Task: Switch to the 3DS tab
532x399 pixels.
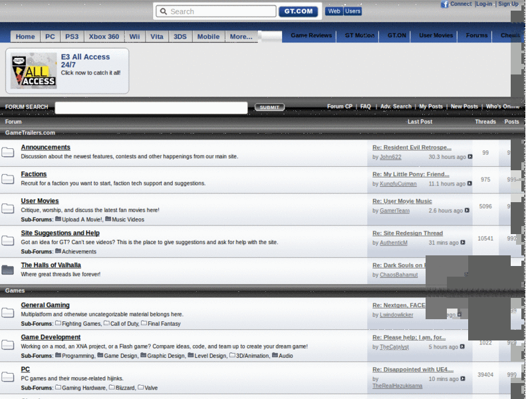Action: tap(180, 37)
